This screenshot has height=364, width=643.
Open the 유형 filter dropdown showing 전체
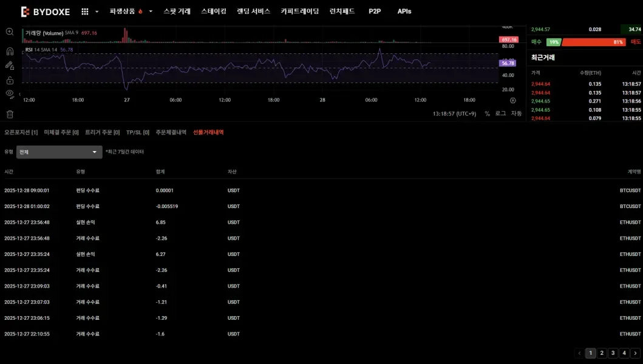(x=58, y=152)
